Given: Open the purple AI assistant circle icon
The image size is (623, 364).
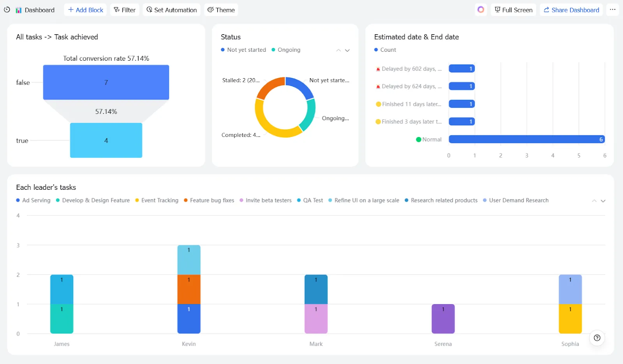Looking at the screenshot, I should 481,10.
